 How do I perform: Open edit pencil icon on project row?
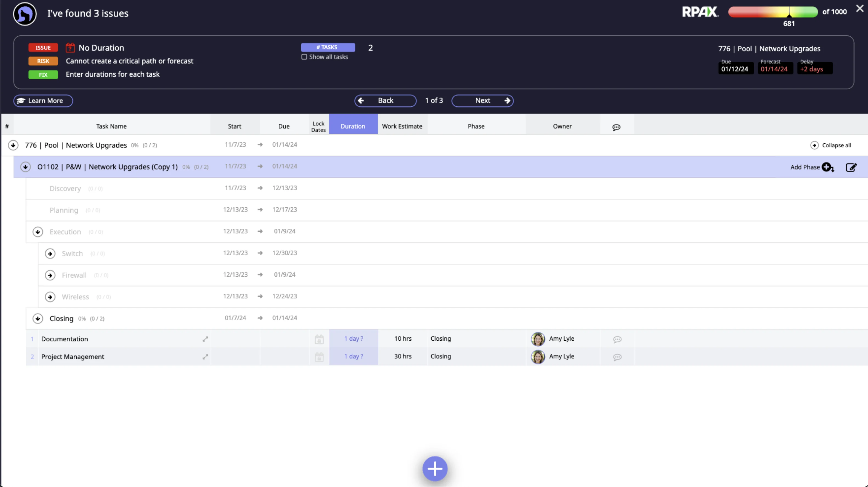(851, 167)
